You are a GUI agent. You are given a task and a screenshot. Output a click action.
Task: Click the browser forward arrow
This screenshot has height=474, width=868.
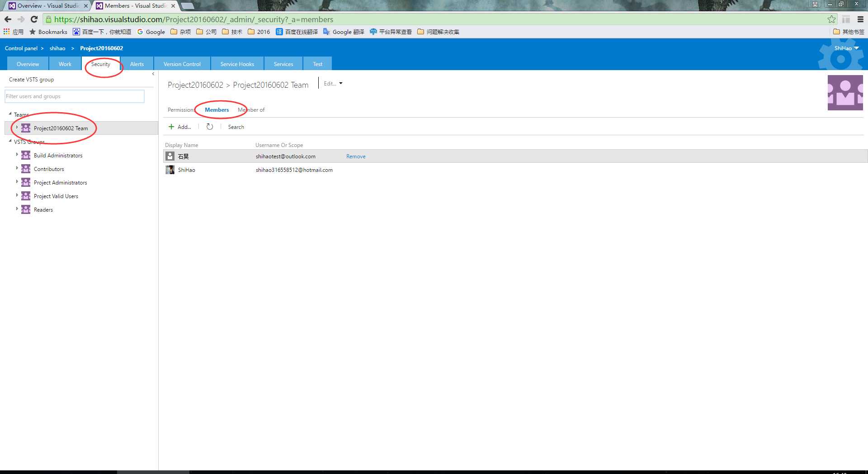(x=21, y=19)
